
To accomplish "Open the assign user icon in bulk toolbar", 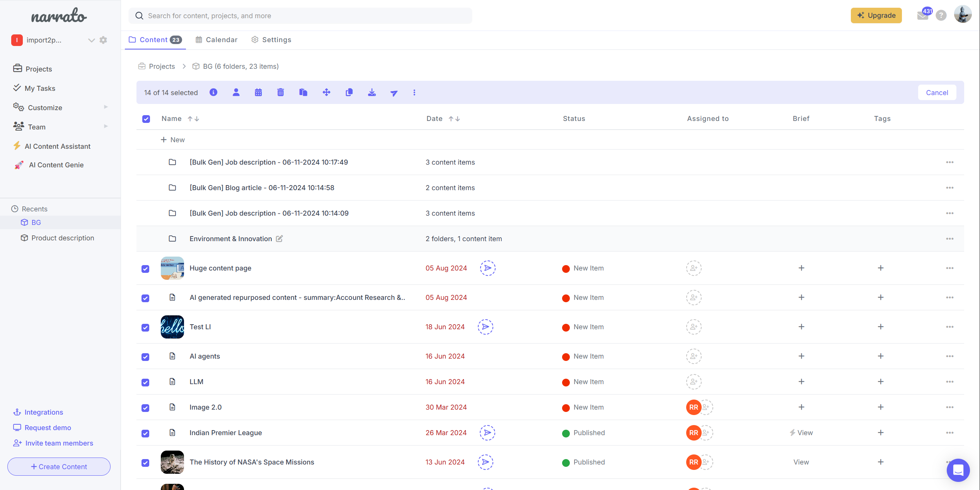I will coord(236,92).
